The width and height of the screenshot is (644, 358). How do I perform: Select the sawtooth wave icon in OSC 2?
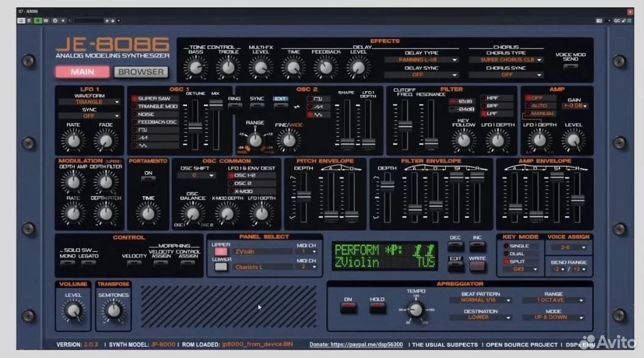click(x=318, y=107)
